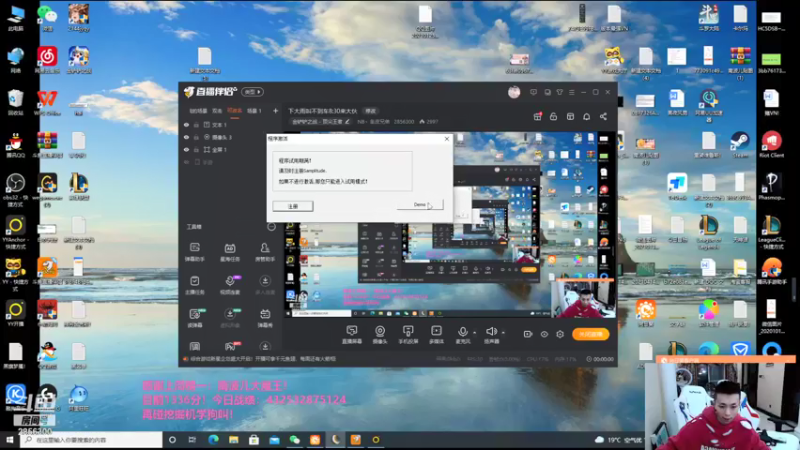Add 多媒体 multimedia source

click(436, 334)
